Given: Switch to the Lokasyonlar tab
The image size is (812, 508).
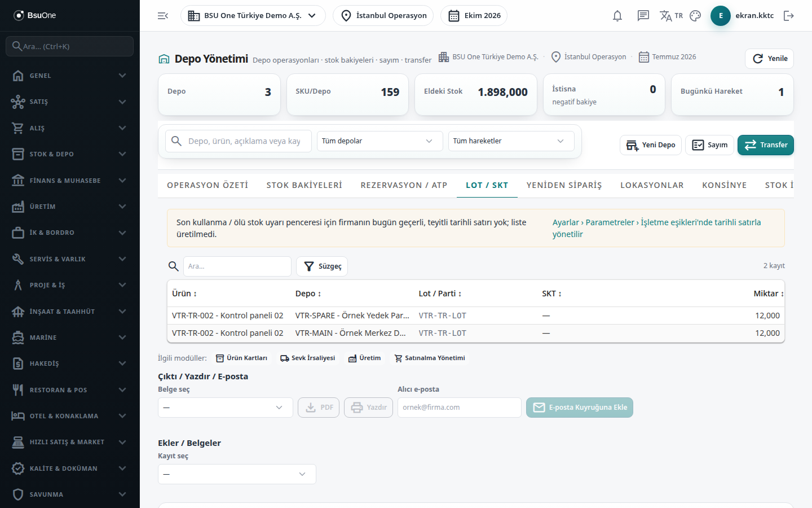Looking at the screenshot, I should 652,185.
